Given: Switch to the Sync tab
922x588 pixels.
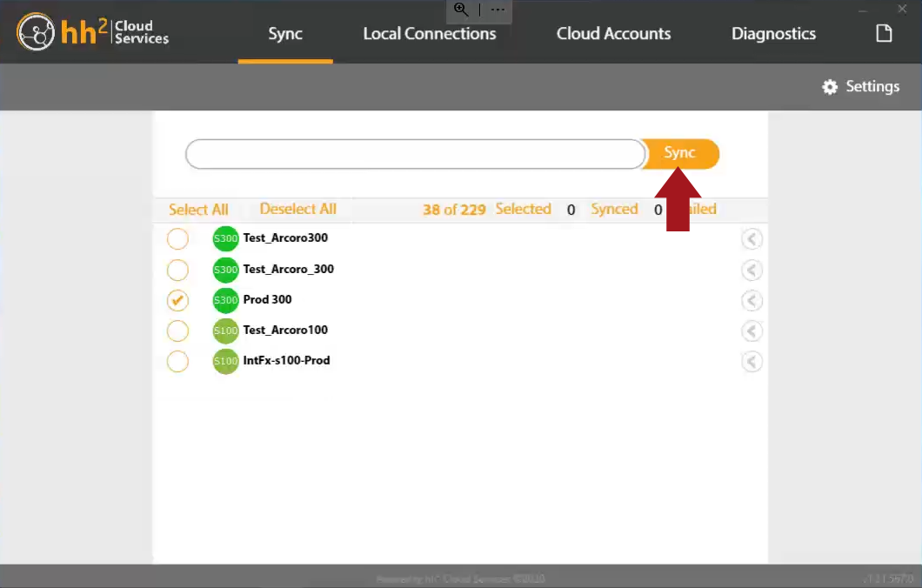Looking at the screenshot, I should (x=285, y=34).
